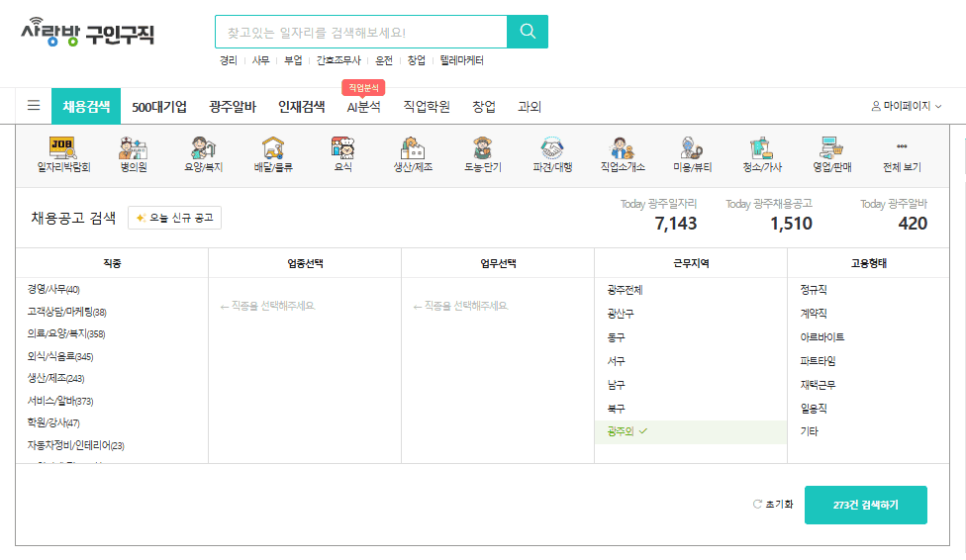The height and width of the screenshot is (560, 966).
Task: Open the hamburger menu icon
Action: [x=34, y=106]
